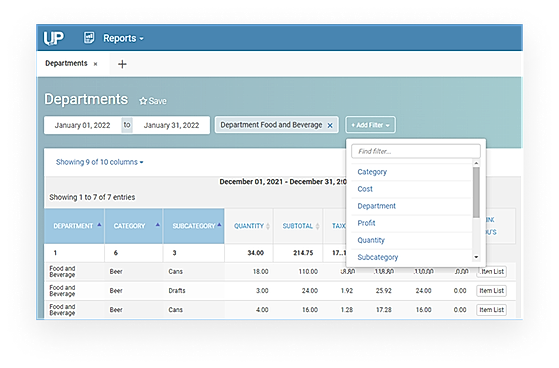
Task: Open a new tab with plus icon
Action: point(122,64)
